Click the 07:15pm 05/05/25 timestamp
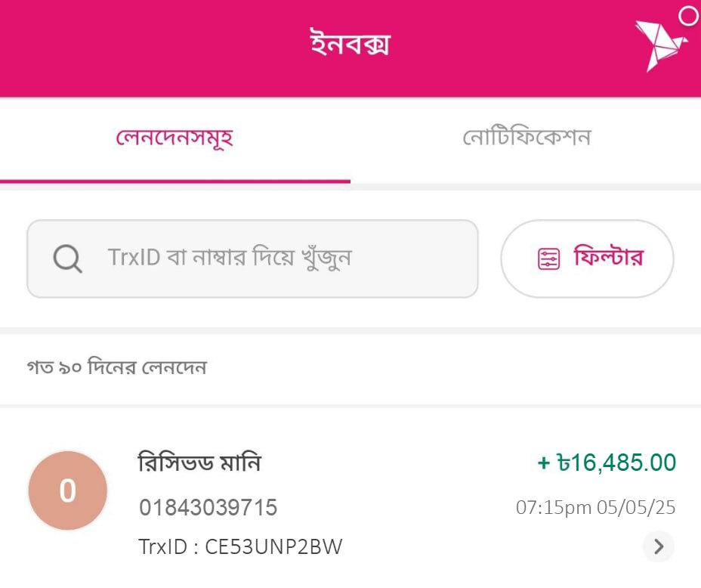 [x=595, y=507]
